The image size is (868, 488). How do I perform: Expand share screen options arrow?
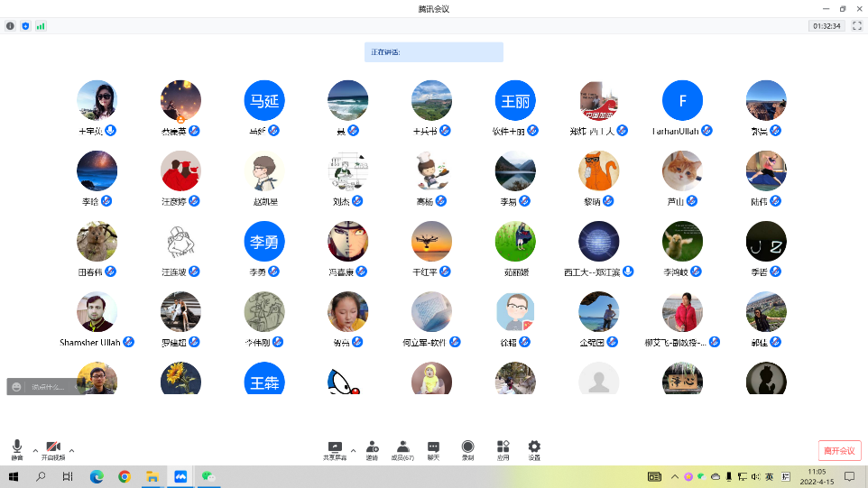coord(353,449)
